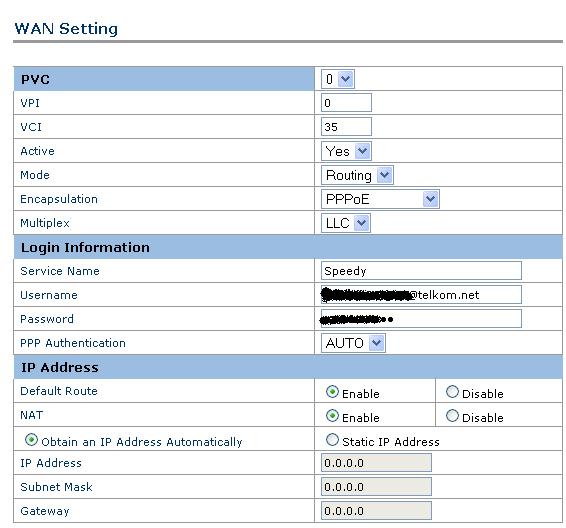
Task: Click the Username input field
Action: click(x=421, y=295)
